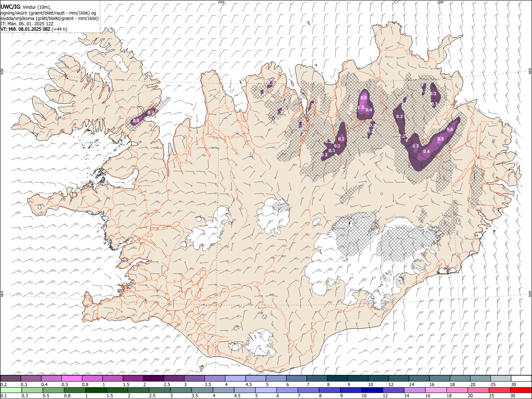Click the darkest purple swatch after upper 2 label
The height and width of the screenshot is (399, 532).
153,379
